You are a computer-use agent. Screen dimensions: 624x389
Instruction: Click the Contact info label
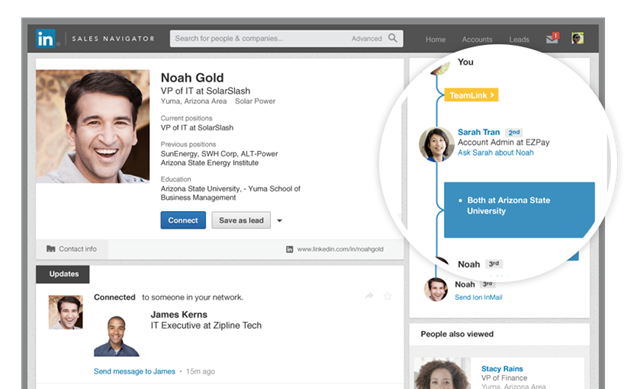click(78, 249)
